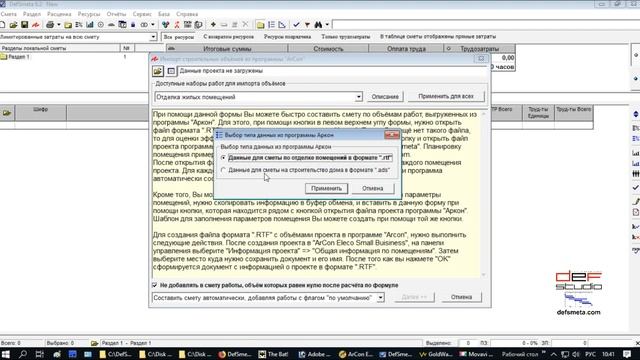The width and height of the screenshot is (640, 360).
Task: Select radio option for room finishing data in .rtf
Action: [x=223, y=158]
